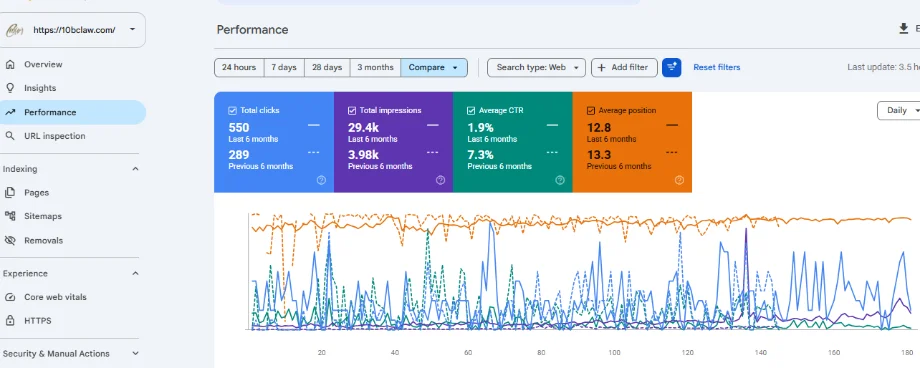Click the Pages document icon
The height and width of the screenshot is (368, 920).
pos(9,193)
